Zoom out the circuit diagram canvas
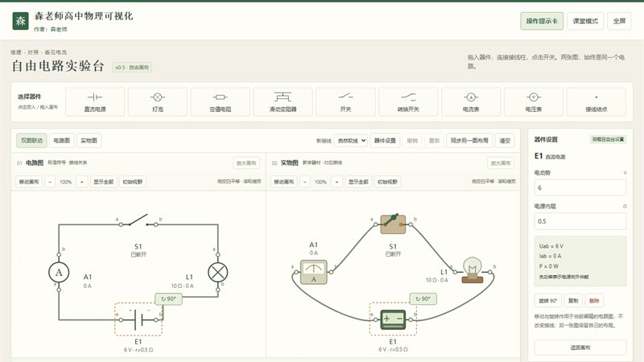This screenshot has width=644, height=362. [50, 182]
